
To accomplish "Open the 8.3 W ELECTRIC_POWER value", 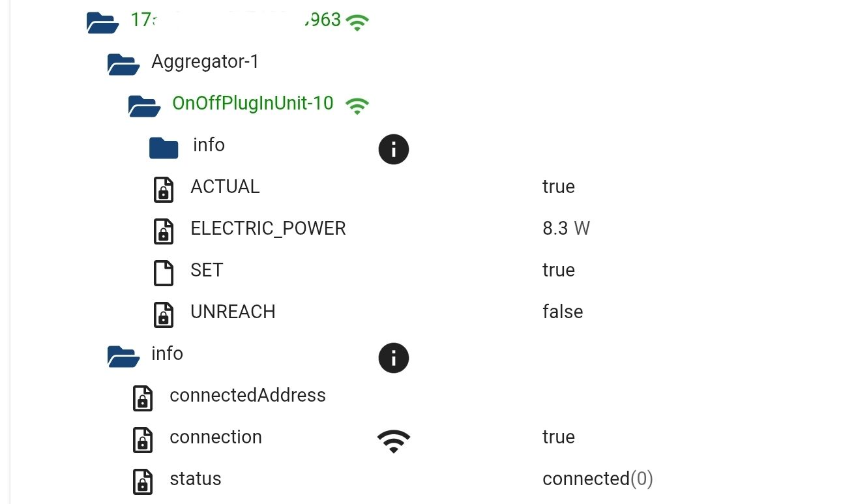I will click(565, 228).
